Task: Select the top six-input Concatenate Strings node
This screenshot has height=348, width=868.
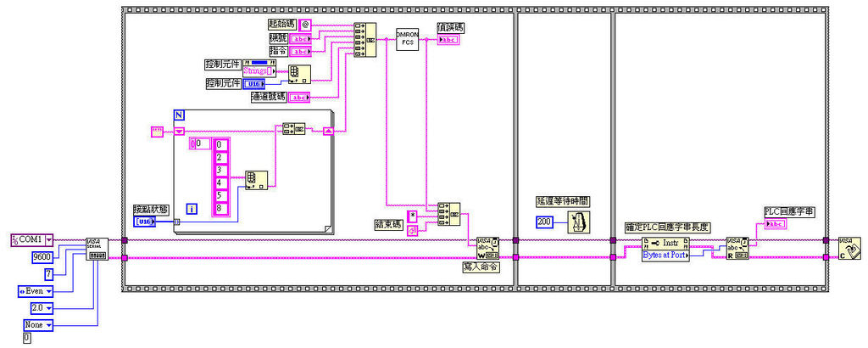Action: [364, 39]
